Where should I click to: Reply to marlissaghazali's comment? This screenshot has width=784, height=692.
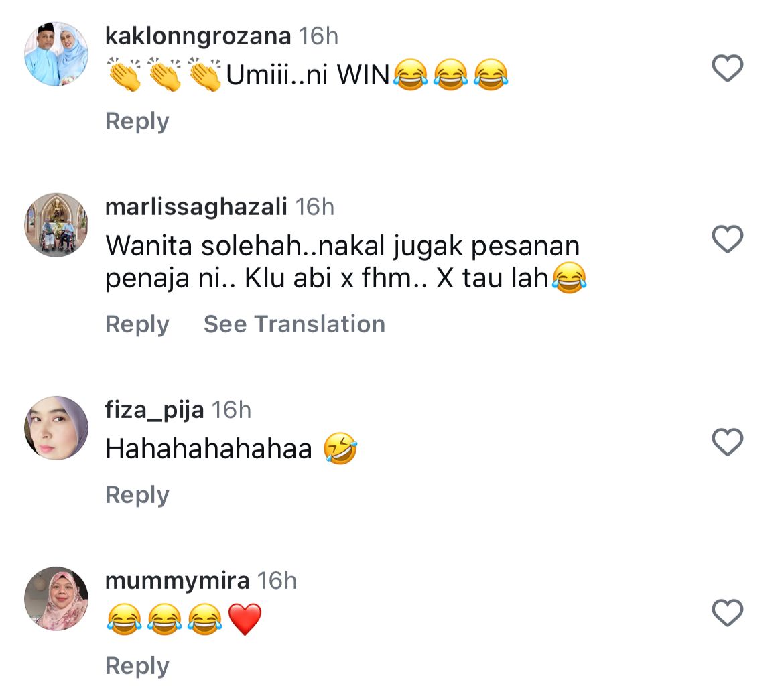click(x=137, y=324)
